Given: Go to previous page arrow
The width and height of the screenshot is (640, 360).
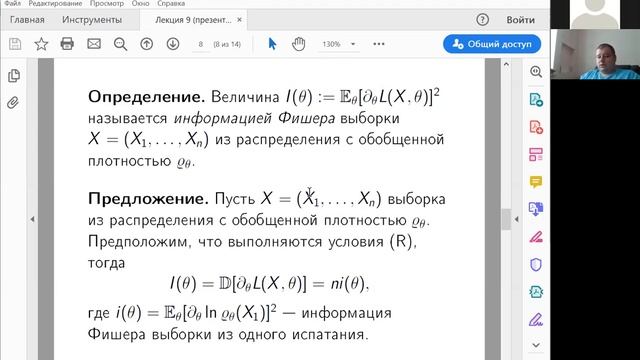Looking at the screenshot, I should click(x=147, y=44).
